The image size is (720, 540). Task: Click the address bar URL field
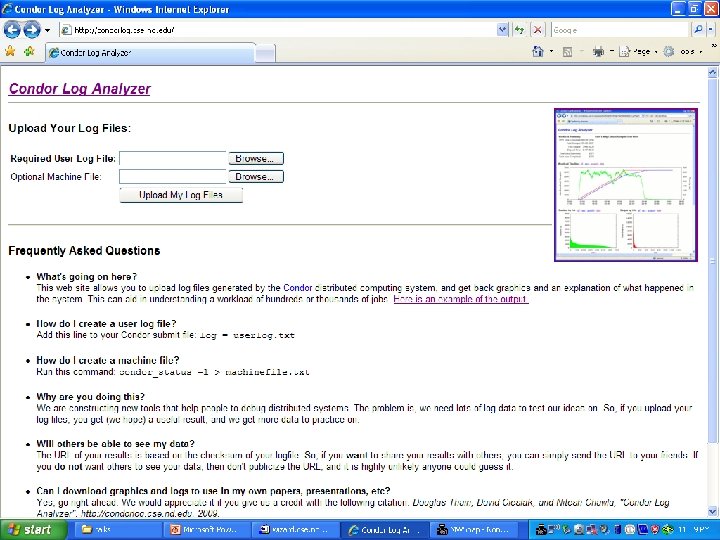pos(278,30)
